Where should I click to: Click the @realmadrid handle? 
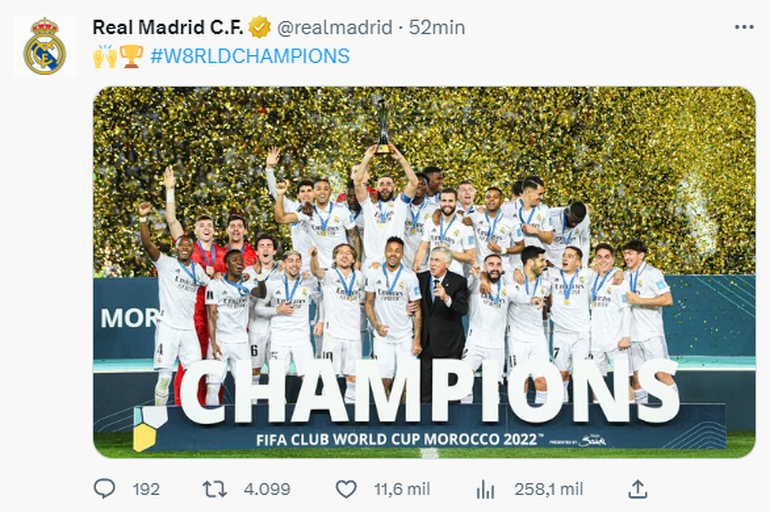coord(334,27)
